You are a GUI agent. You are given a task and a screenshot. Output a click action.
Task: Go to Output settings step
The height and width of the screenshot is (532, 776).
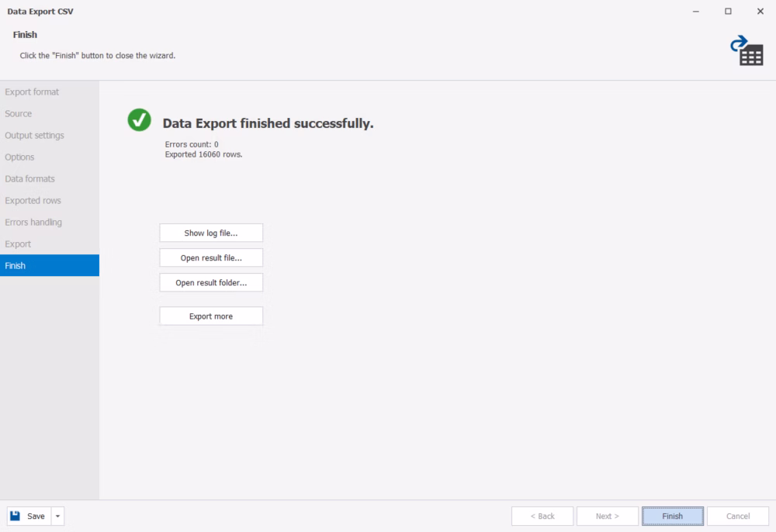tap(50, 136)
